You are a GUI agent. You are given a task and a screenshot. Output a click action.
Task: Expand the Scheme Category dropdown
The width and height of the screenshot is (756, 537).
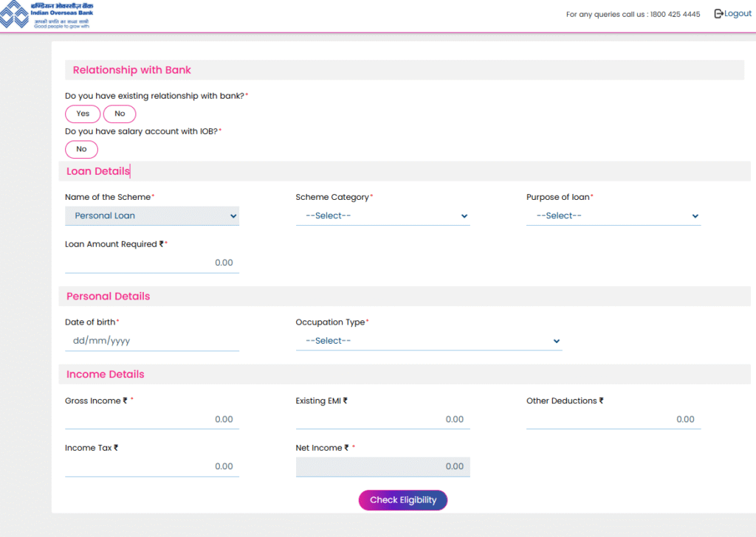point(382,216)
